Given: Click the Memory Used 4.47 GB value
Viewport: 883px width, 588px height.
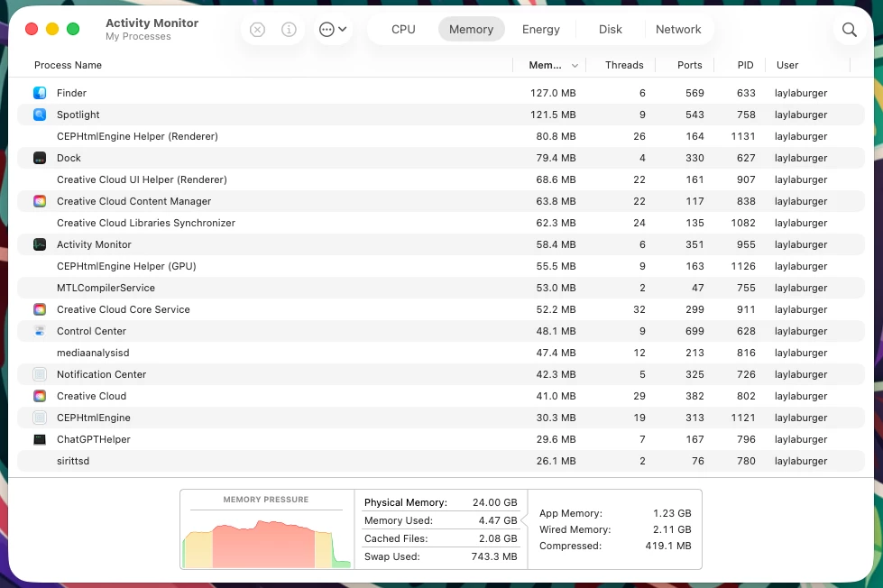Looking at the screenshot, I should pos(498,520).
